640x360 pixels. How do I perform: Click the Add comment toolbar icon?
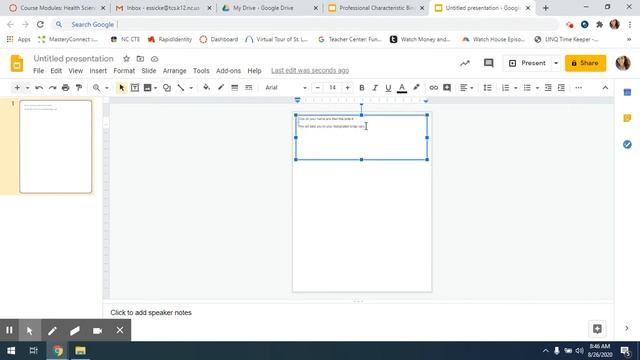point(447,88)
